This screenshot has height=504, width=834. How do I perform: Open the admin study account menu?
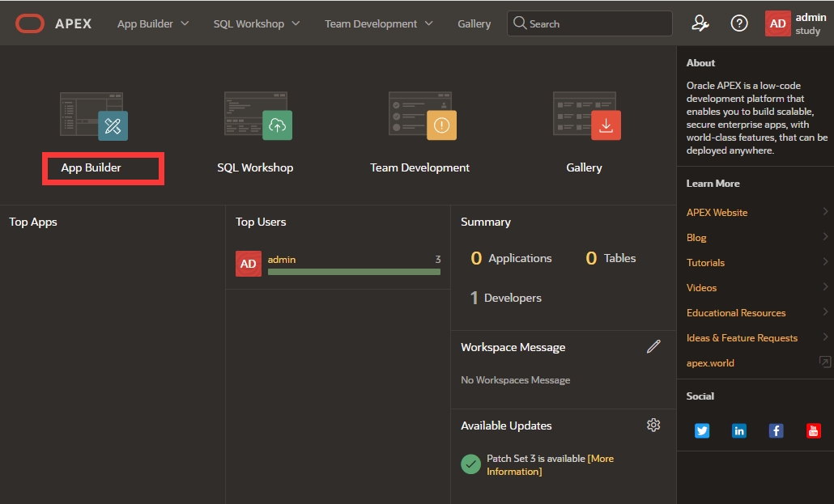tap(796, 23)
